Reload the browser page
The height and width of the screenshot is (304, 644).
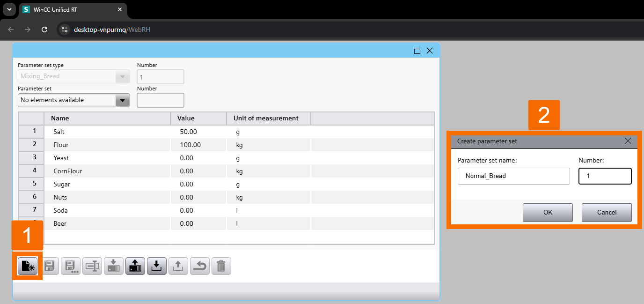pos(44,30)
